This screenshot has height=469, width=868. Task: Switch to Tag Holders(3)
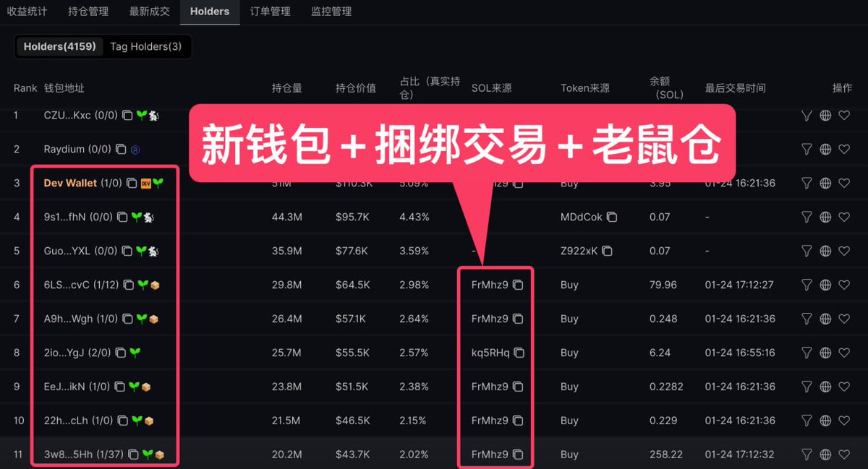click(146, 47)
